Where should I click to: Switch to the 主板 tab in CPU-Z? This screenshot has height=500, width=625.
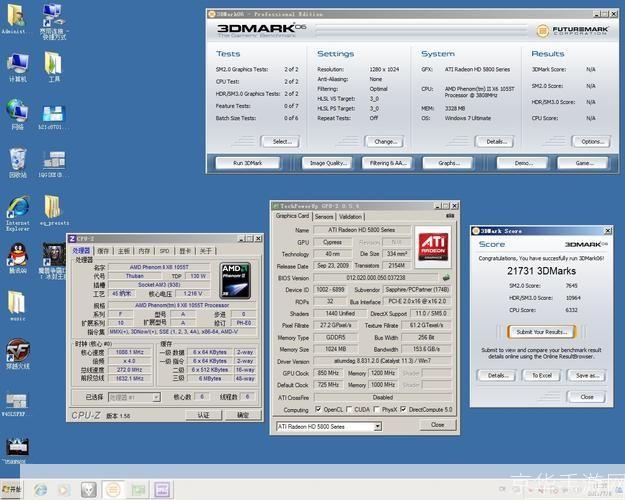pyautogui.click(x=124, y=251)
